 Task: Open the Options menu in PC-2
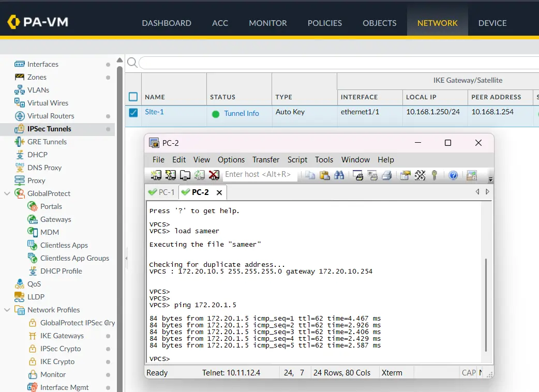(x=231, y=160)
